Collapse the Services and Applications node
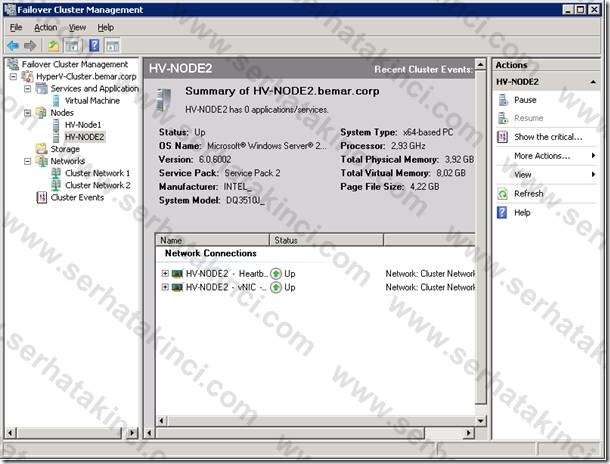Viewport: 610px width, 464px height. pos(28,89)
